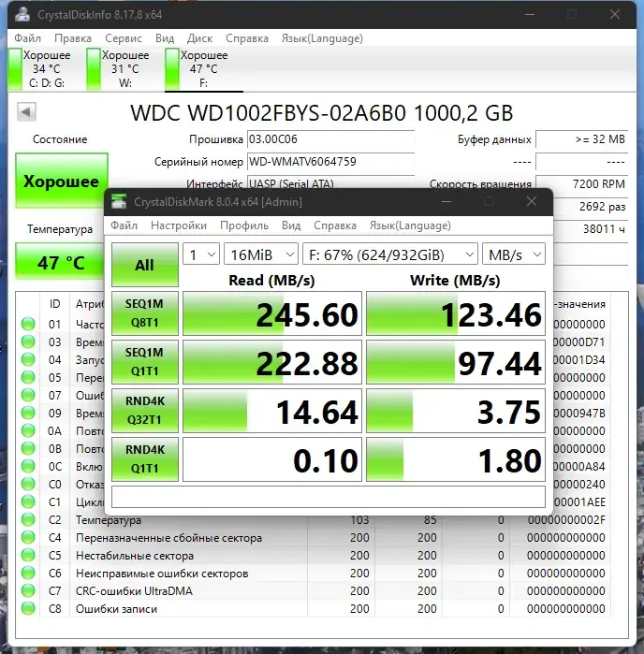Click the buffer size field >= 32 MB
Image resolution: width=644 pixels, height=654 pixels.
tap(581, 139)
